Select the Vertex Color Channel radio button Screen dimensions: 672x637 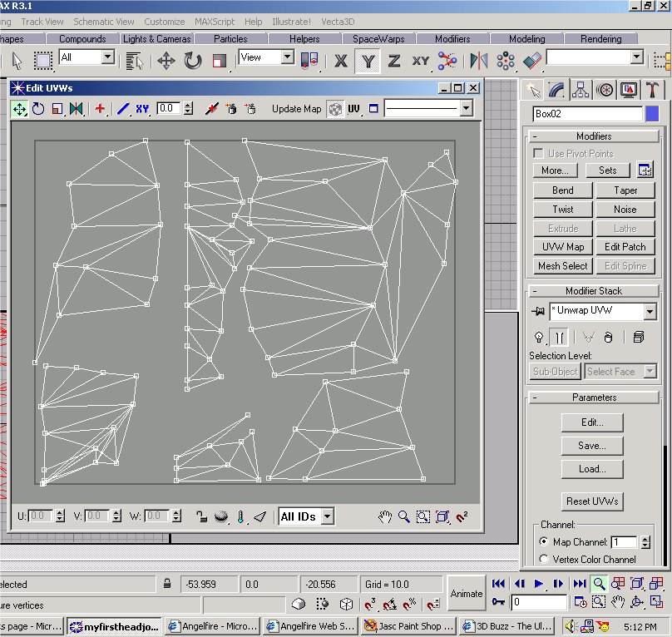[x=544, y=560]
